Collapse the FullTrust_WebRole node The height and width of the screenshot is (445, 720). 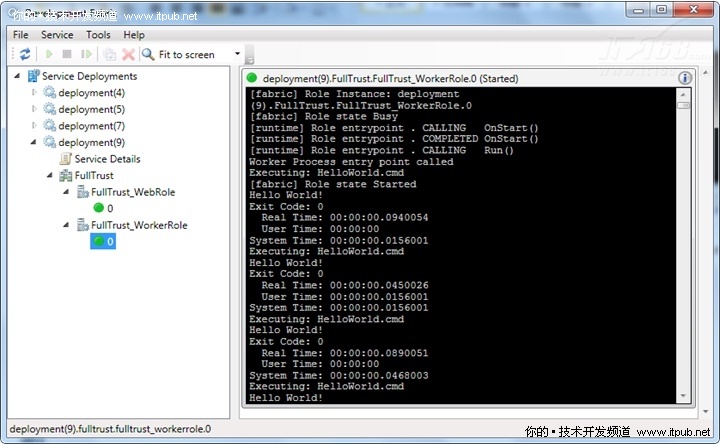click(x=67, y=192)
